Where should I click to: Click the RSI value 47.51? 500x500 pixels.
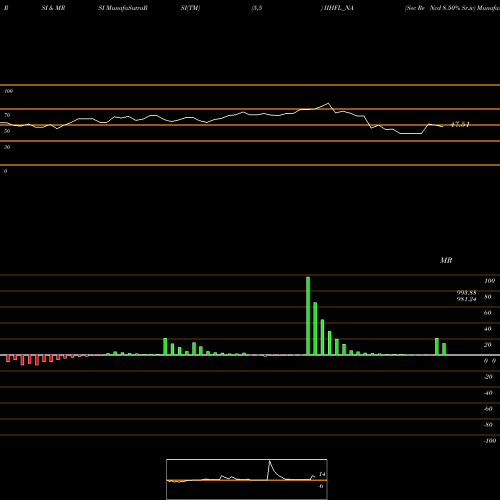pyautogui.click(x=460, y=125)
